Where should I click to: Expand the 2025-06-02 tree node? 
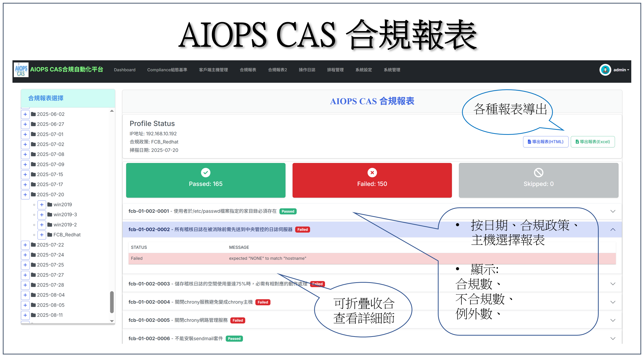(25, 114)
